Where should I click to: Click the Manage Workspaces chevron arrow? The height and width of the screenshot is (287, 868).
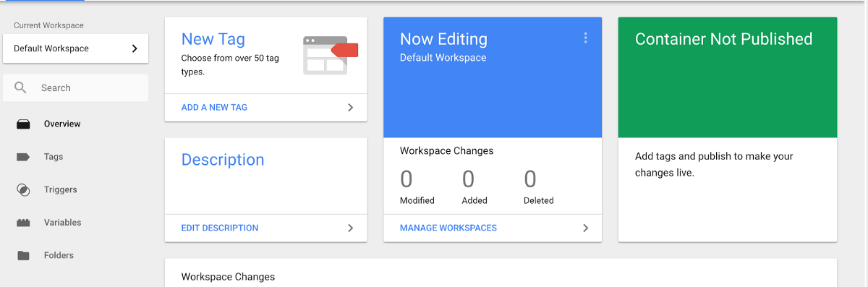[586, 228]
